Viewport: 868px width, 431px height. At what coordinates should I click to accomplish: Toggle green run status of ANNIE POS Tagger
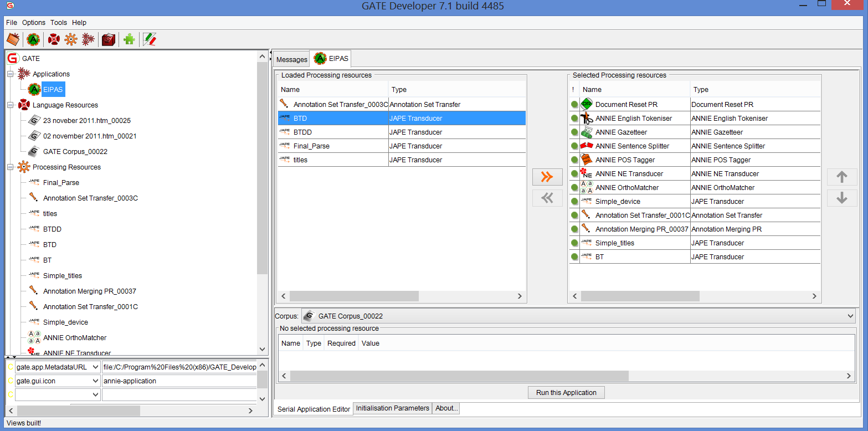574,160
